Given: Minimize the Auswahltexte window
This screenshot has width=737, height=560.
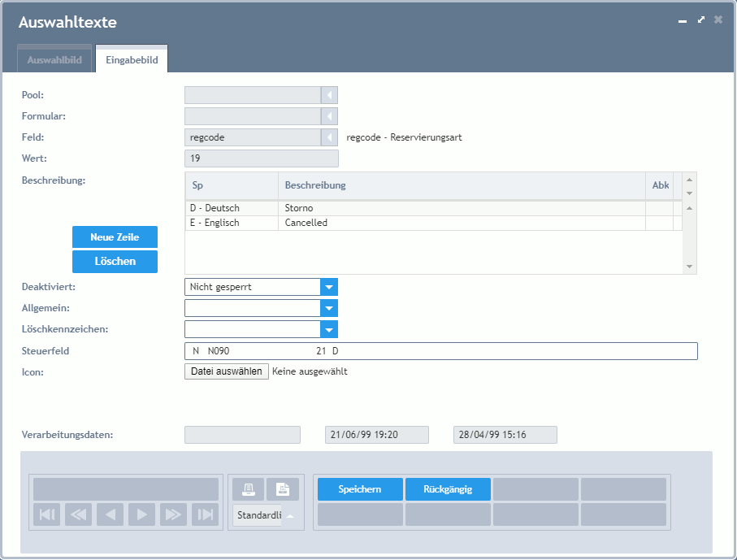Looking at the screenshot, I should pos(683,20).
